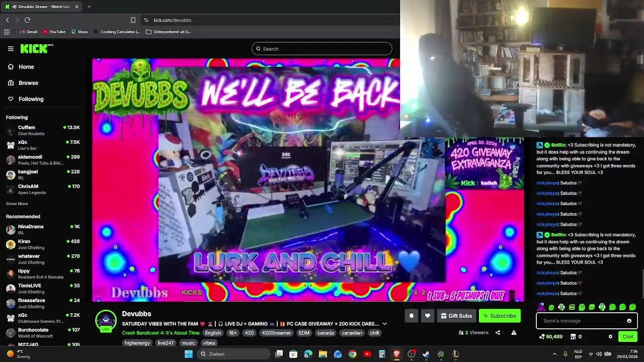Image resolution: width=644 pixels, height=362 pixels.
Task: Open the Cooking Calculator bookmark
Action: pyautogui.click(x=116, y=32)
